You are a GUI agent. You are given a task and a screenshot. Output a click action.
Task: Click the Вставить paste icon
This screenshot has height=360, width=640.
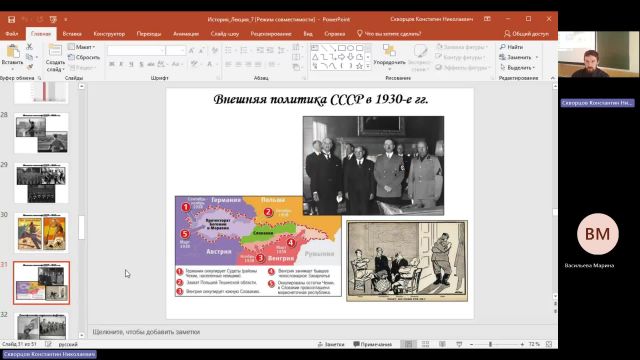[12, 51]
